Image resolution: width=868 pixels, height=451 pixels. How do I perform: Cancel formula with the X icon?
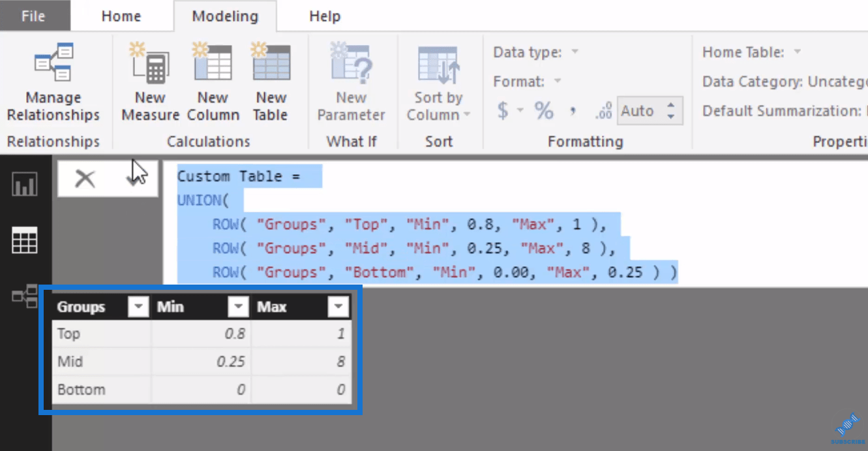[x=85, y=178]
